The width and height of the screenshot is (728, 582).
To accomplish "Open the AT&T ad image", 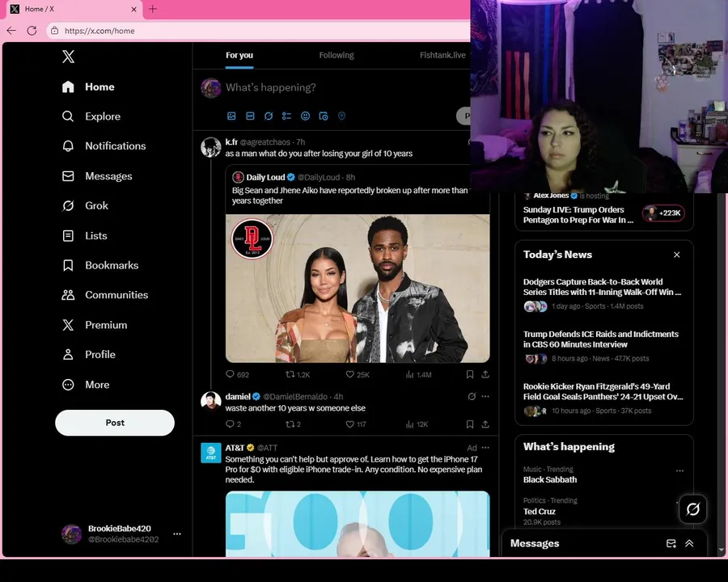I will pos(358,524).
